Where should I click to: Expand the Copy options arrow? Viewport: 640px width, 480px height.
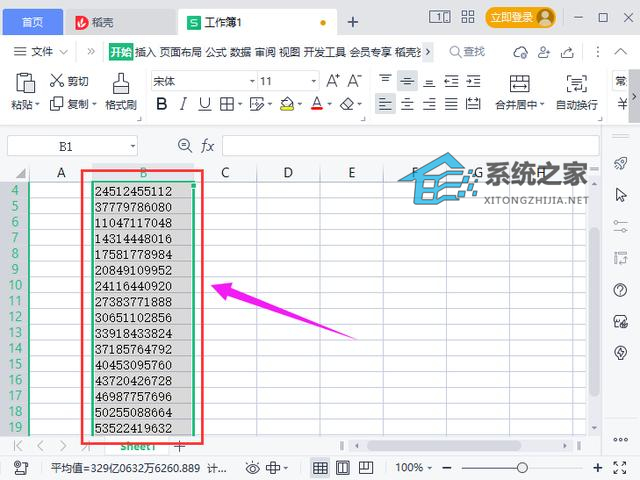point(94,104)
